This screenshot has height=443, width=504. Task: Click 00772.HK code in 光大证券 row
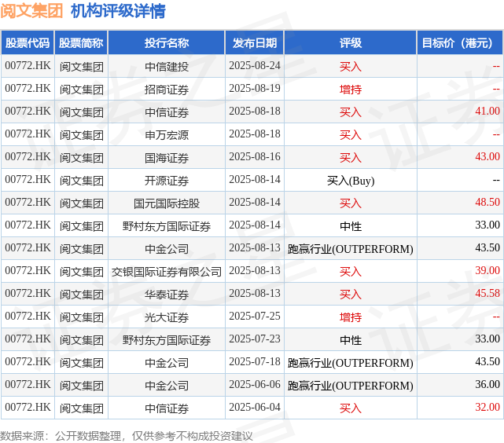28,317
